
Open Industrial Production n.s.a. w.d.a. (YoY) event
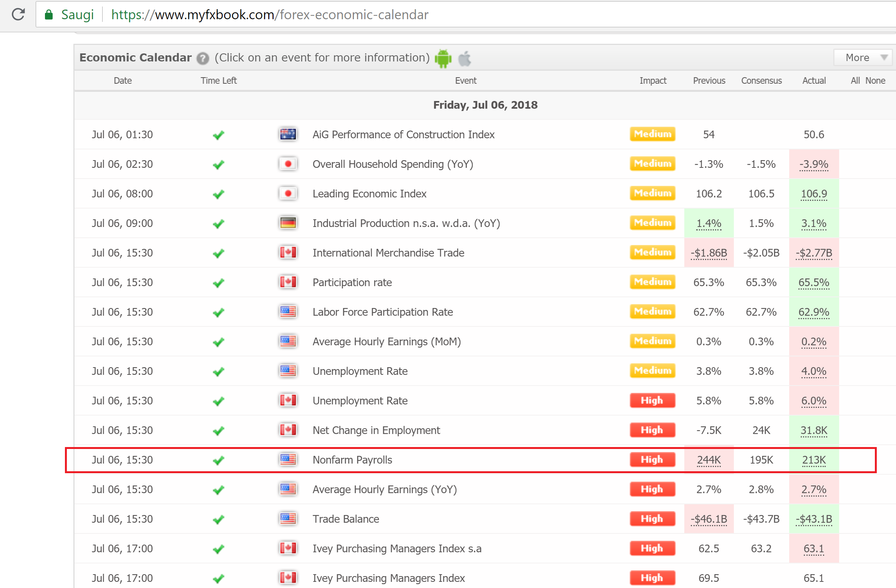(406, 223)
